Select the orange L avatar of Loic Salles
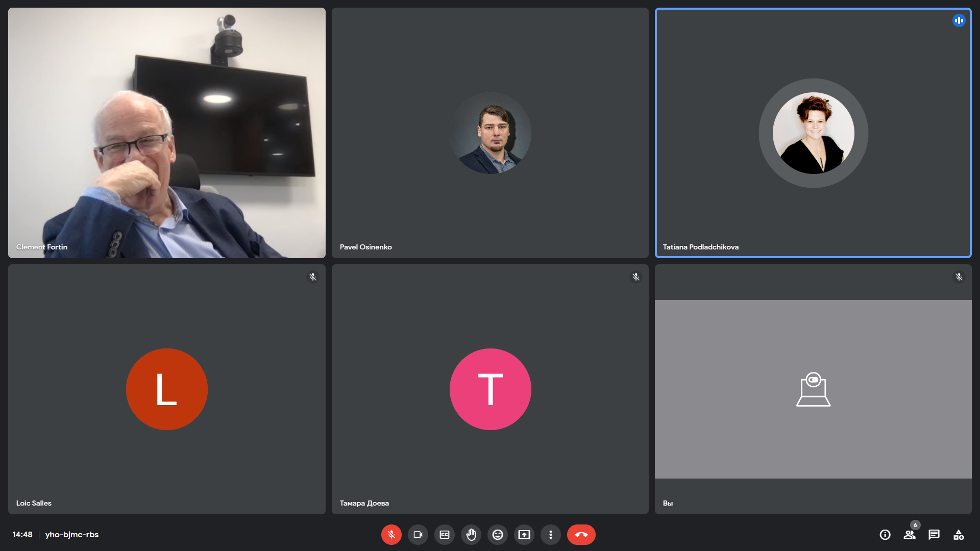This screenshot has height=551, width=980. coord(167,389)
